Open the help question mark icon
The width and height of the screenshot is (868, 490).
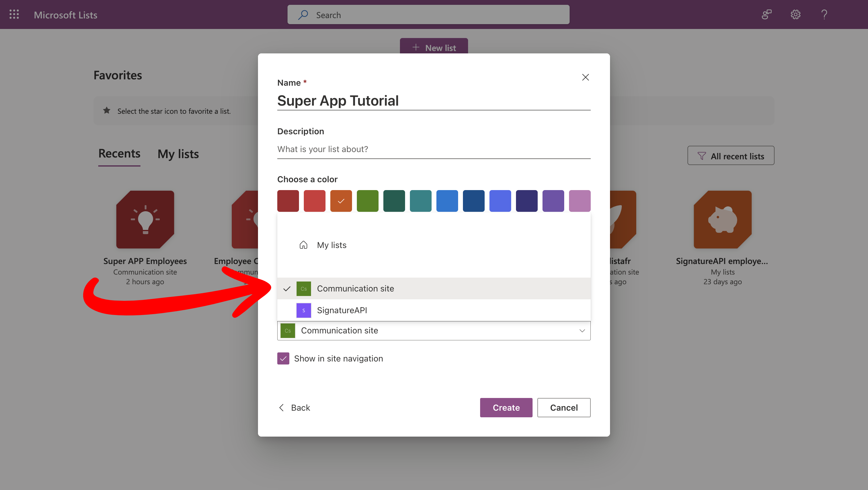click(824, 14)
